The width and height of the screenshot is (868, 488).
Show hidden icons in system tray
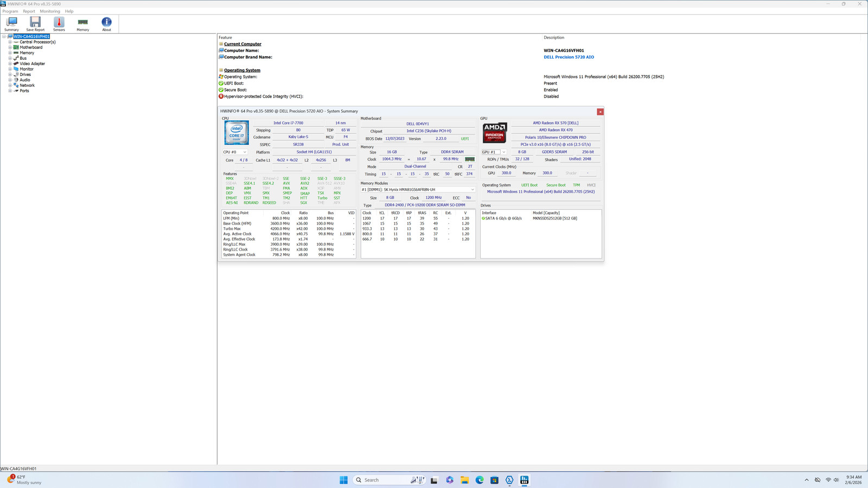pyautogui.click(x=807, y=480)
